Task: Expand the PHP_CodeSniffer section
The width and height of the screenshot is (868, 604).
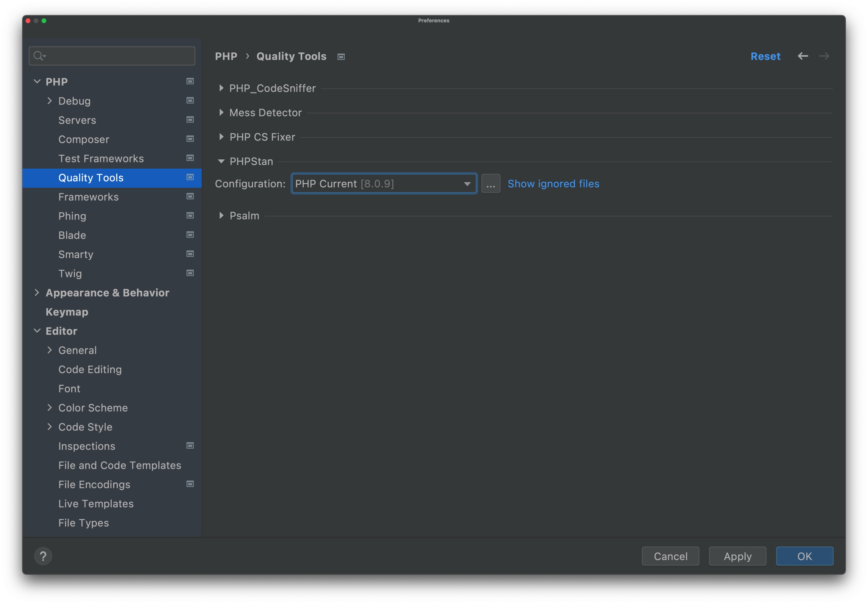Action: pos(222,88)
